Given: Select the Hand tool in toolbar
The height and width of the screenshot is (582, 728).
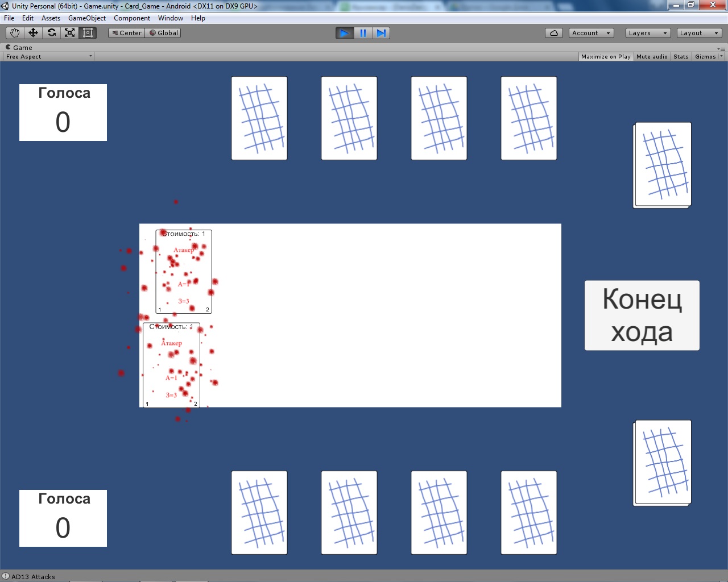Looking at the screenshot, I should click(x=15, y=33).
